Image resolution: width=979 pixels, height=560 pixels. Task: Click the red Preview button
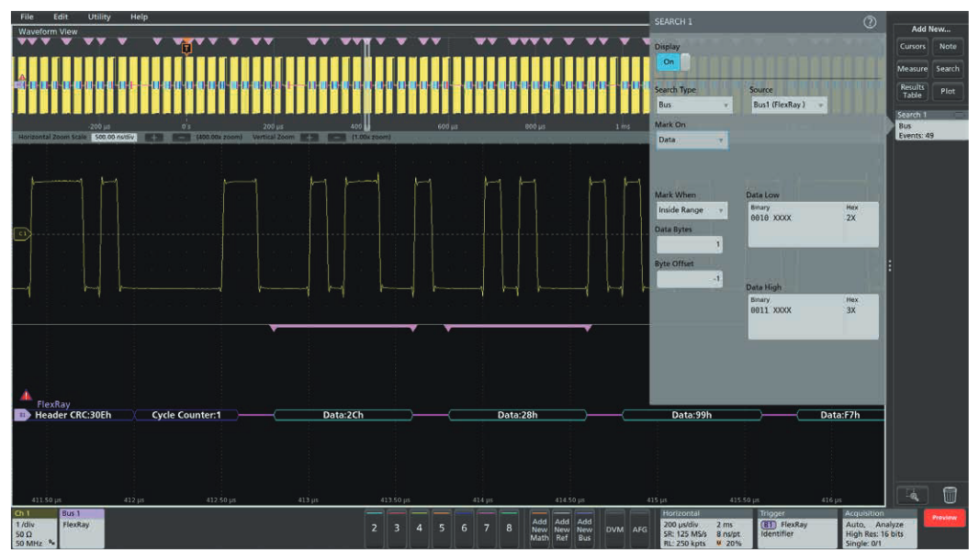(x=944, y=518)
